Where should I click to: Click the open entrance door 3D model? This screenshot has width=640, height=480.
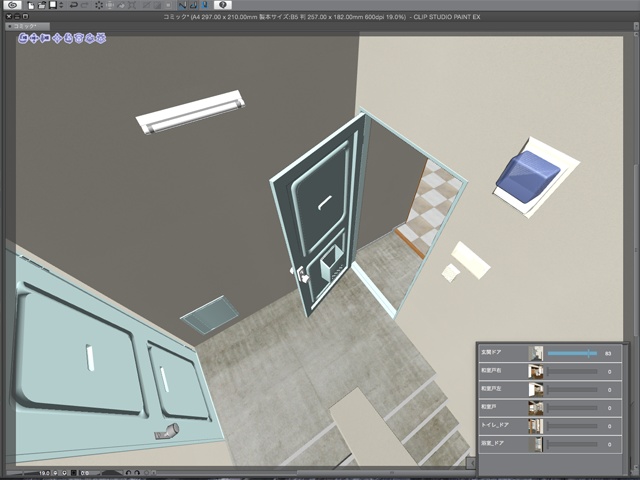(x=320, y=214)
